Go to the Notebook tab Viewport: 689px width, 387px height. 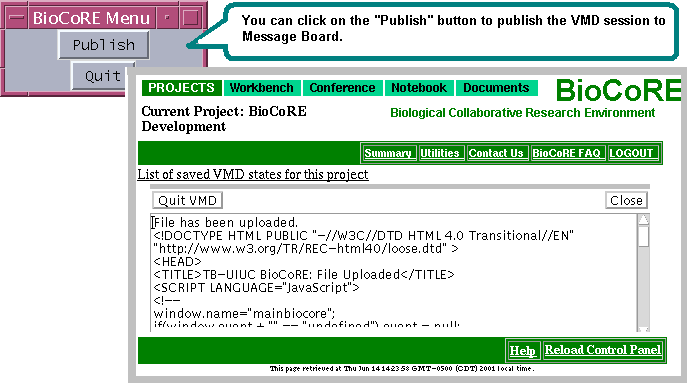419,88
